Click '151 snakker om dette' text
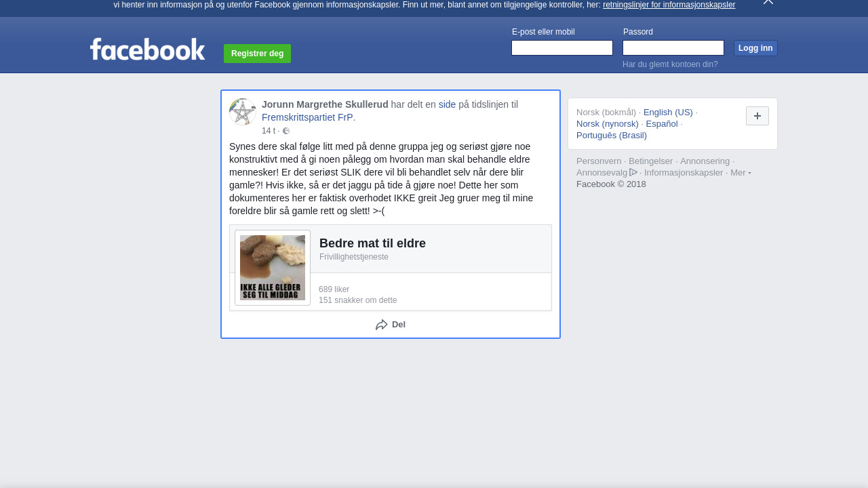868x488 pixels. click(358, 300)
